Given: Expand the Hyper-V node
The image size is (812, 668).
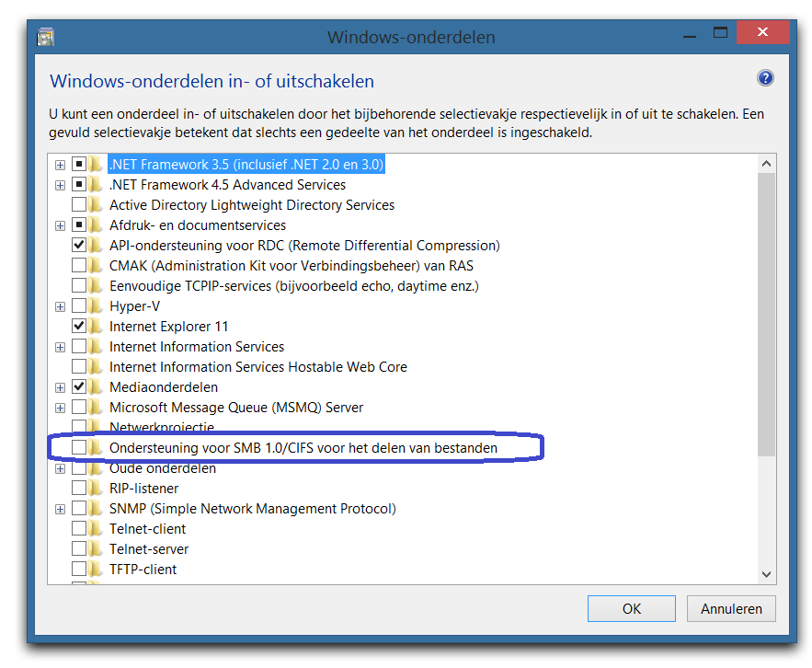Looking at the screenshot, I should coord(60,306).
